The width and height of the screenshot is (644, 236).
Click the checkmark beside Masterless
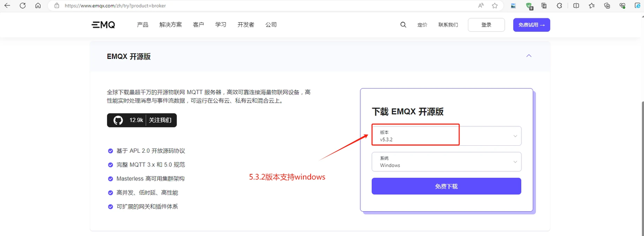pos(110,179)
